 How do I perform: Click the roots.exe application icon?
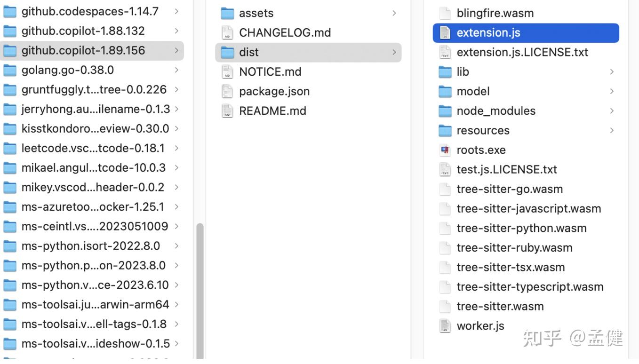(445, 150)
